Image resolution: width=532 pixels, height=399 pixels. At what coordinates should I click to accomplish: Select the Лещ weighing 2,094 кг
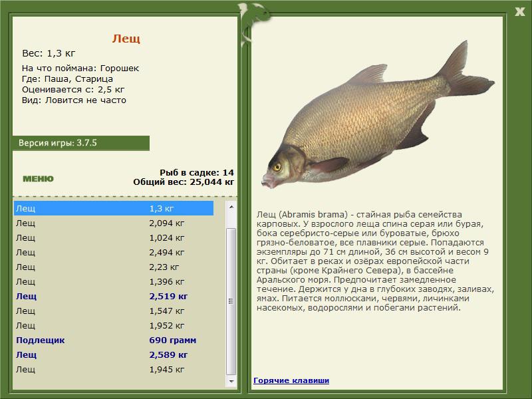pos(113,223)
